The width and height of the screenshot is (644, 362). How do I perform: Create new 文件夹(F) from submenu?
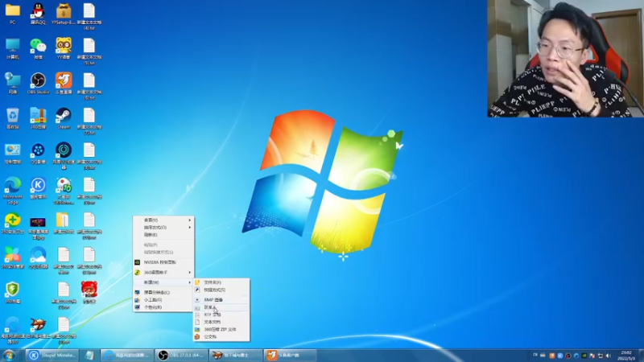click(x=221, y=282)
